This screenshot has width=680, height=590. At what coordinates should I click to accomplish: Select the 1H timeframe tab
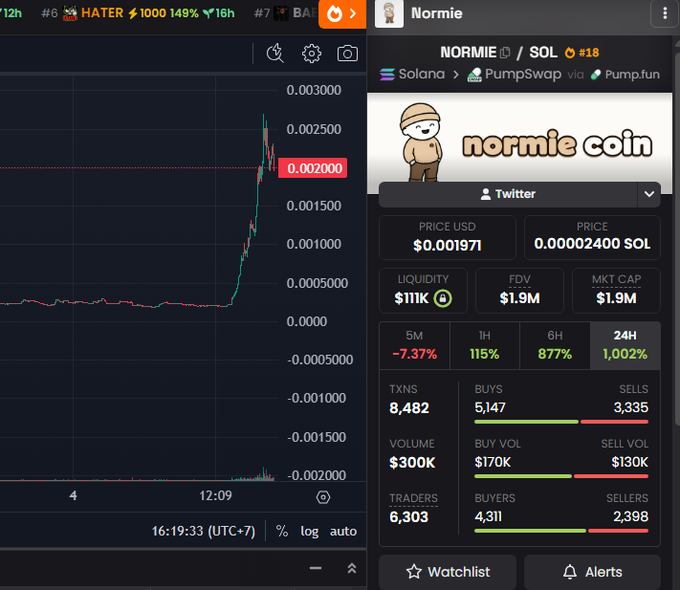click(484, 345)
